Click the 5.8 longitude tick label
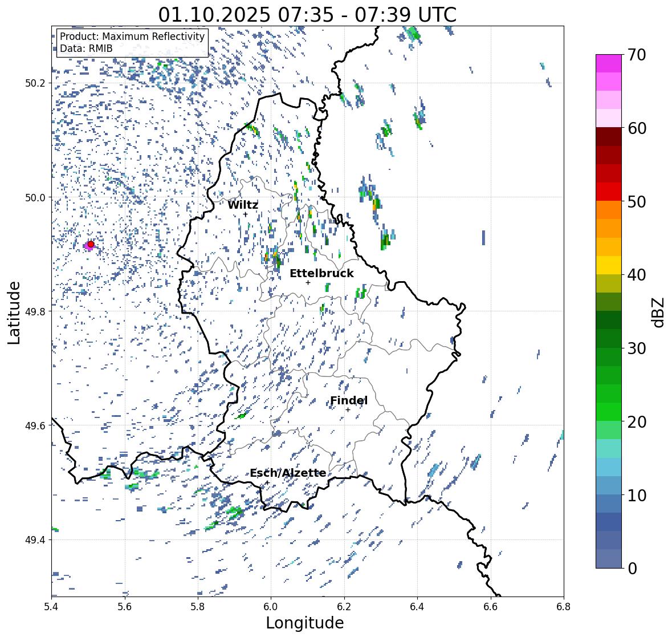672x637 pixels. point(198,607)
